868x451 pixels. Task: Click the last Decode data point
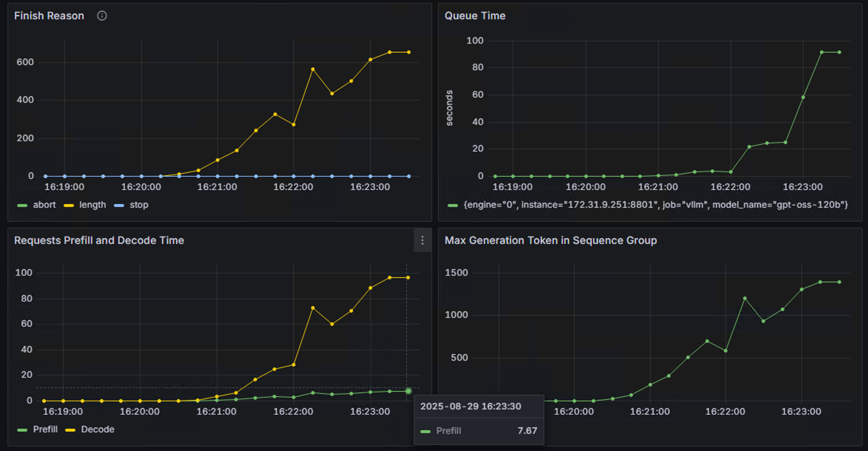point(408,278)
